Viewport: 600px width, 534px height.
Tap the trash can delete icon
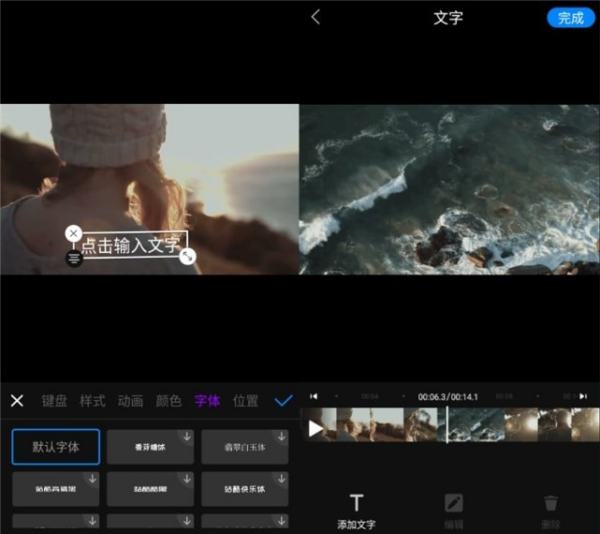coord(551,503)
